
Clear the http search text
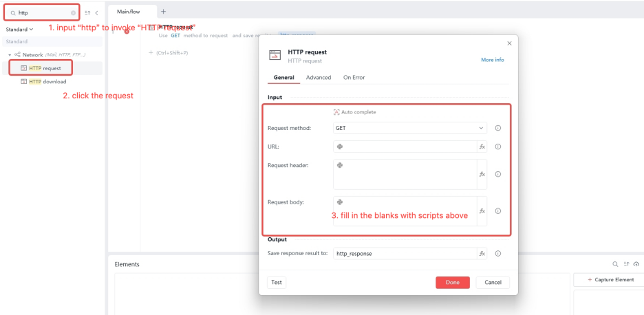pos(73,12)
